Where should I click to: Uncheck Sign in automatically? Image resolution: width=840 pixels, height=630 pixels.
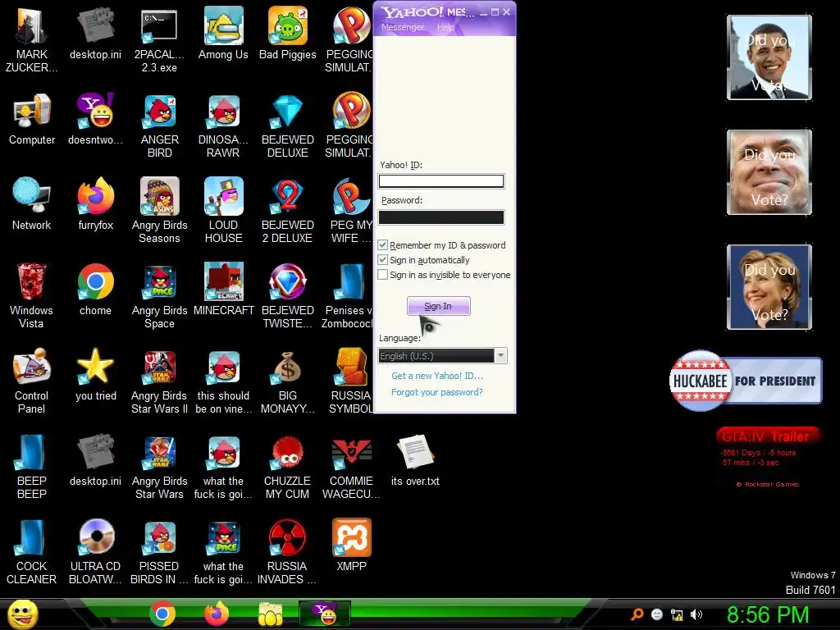[x=382, y=260]
